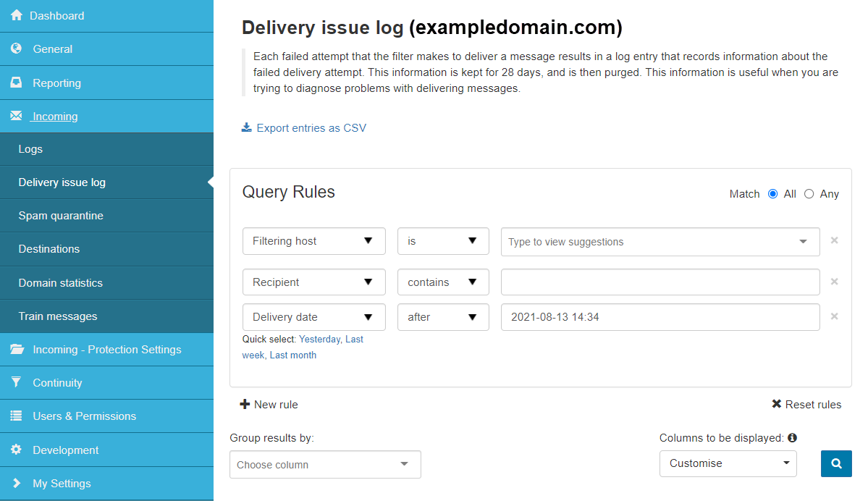Open Reporting via its sidebar icon
Image resolution: width=868 pixels, height=501 pixels.
click(16, 83)
